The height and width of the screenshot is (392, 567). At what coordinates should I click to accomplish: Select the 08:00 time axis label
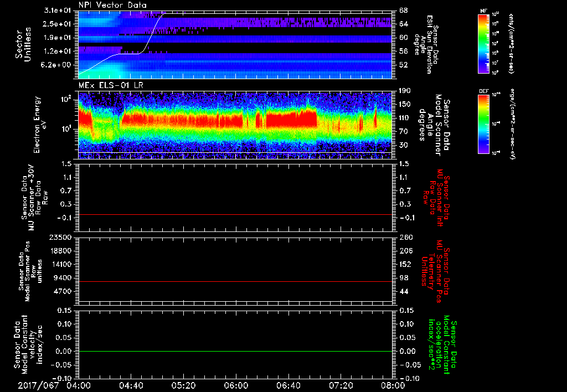point(393,385)
